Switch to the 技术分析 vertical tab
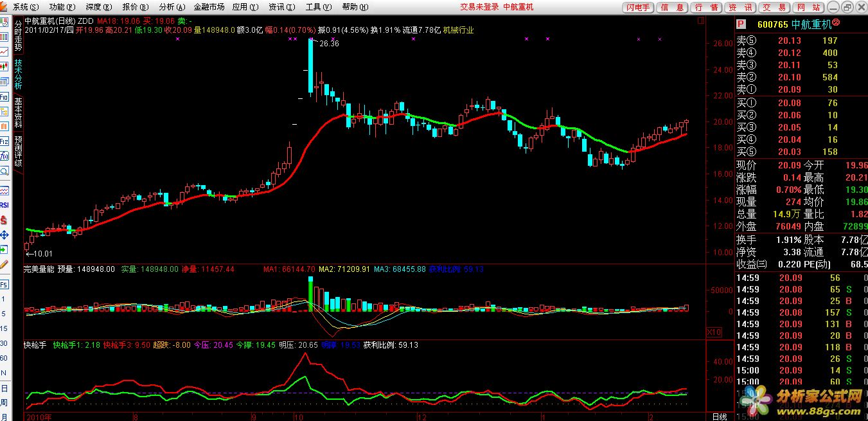Viewport: 868px width, 421px height. pyautogui.click(x=18, y=75)
